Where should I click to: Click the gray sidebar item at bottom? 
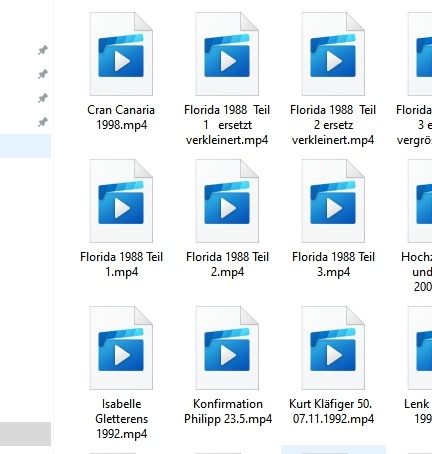tap(25, 434)
